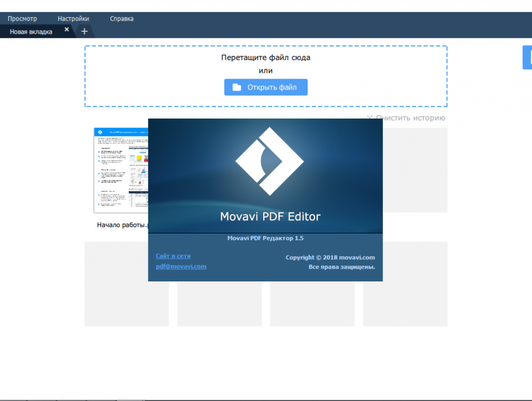Select the Новая вкладка tab

click(x=31, y=32)
